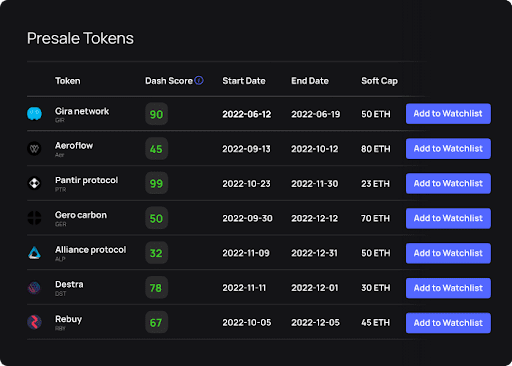The image size is (512, 366).
Task: Click the Rebuy token logo
Action: pyautogui.click(x=34, y=322)
